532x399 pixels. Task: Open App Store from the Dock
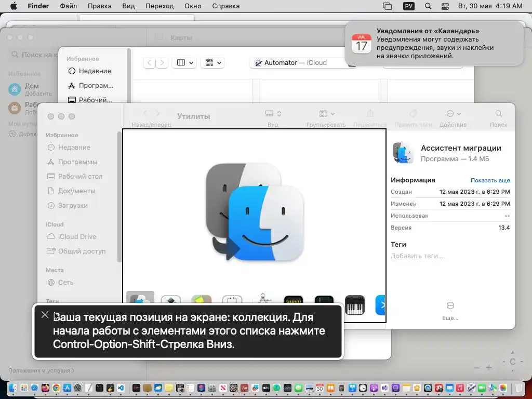click(x=67, y=388)
